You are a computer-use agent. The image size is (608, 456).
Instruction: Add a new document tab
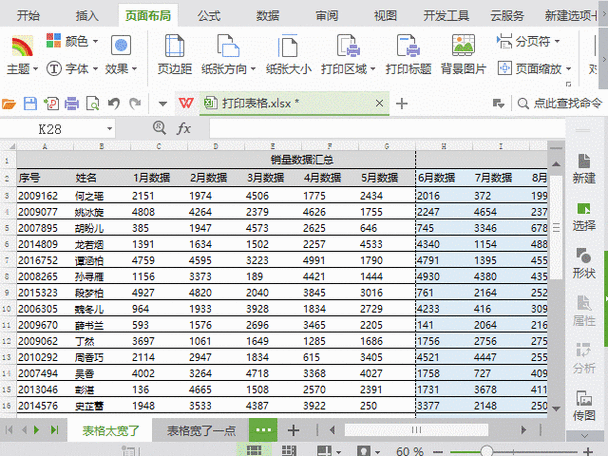402,104
